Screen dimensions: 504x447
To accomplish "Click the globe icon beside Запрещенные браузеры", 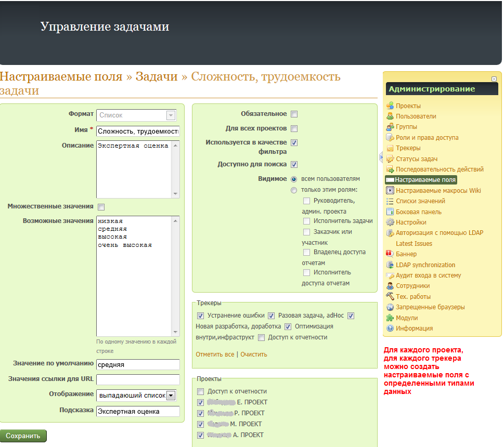I will click(x=390, y=307).
